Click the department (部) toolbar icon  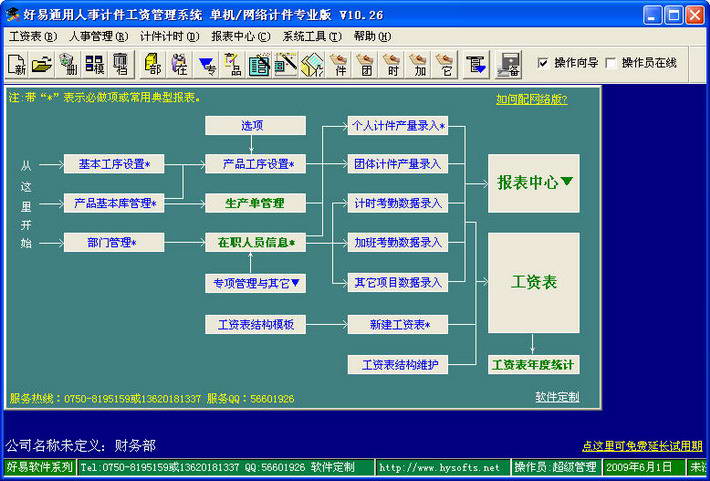pos(153,64)
